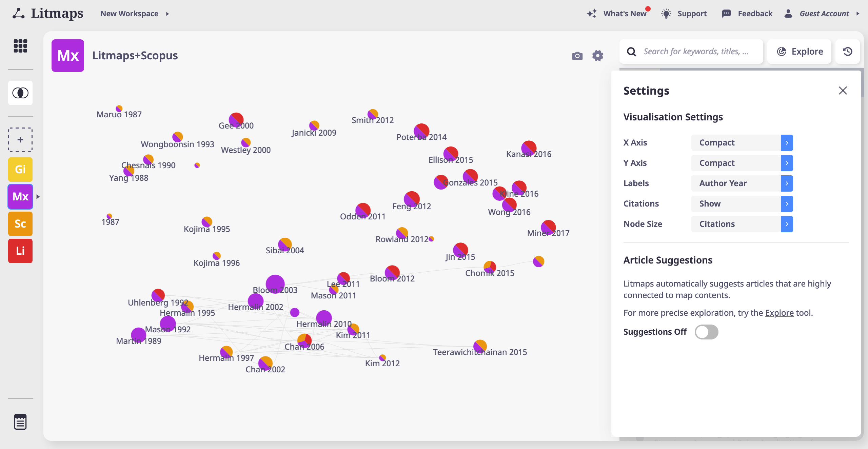Select the yellow Gi map in sidebar
Screen dimensions: 868x449
[x=20, y=169]
